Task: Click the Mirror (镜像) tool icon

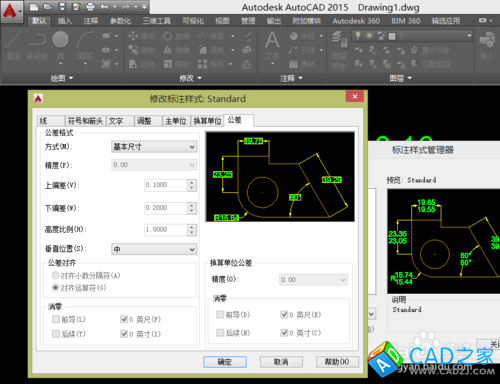Action: point(168,50)
